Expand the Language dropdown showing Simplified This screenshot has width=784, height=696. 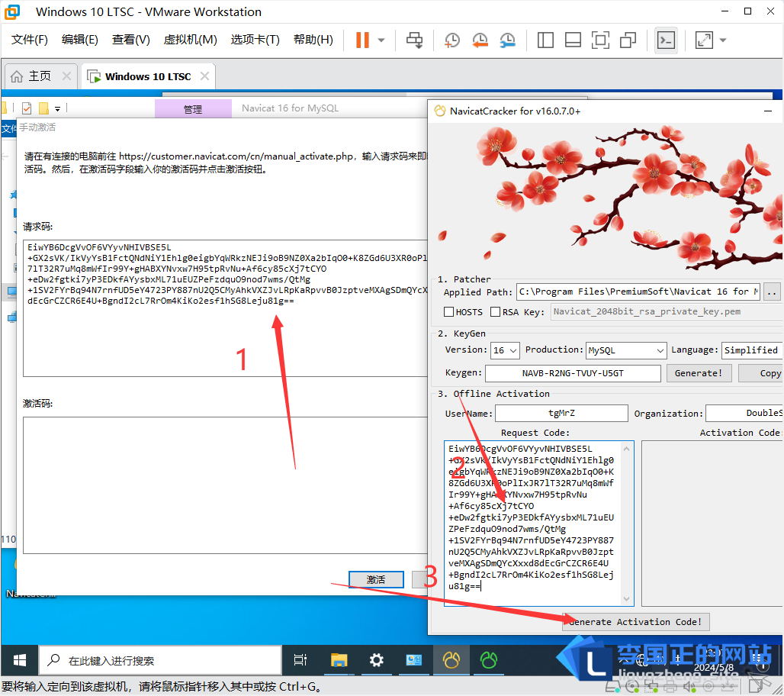(x=751, y=350)
